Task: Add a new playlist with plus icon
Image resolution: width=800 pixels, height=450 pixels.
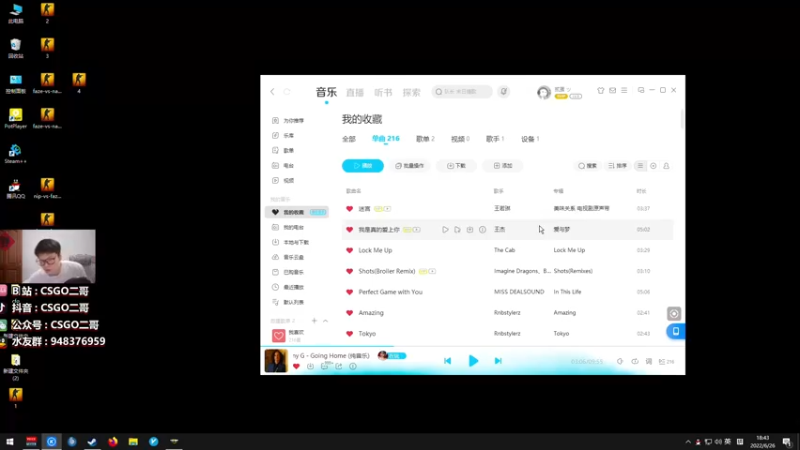Action: tap(314, 321)
